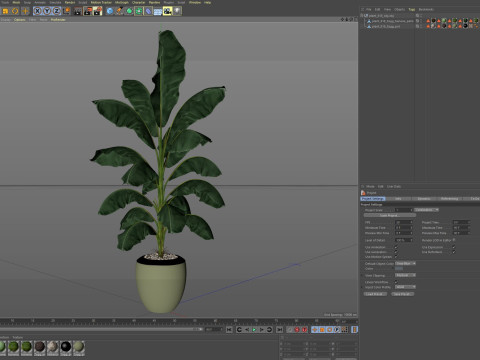
Task: Open the Project Scale units dropdown
Action: (x=426, y=210)
